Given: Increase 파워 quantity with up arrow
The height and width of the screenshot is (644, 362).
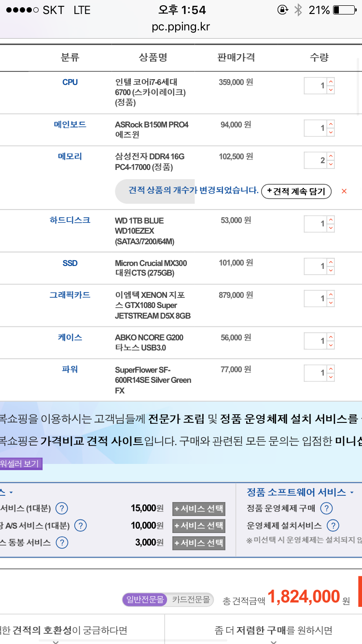Looking at the screenshot, I should point(331,368).
